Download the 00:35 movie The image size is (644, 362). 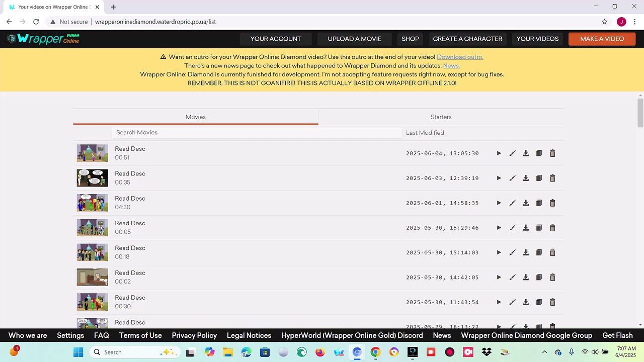(x=526, y=178)
